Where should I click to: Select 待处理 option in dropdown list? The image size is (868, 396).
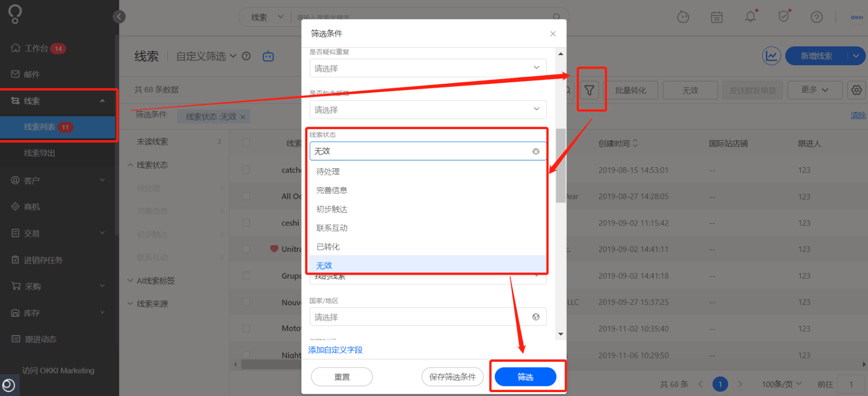tap(428, 172)
